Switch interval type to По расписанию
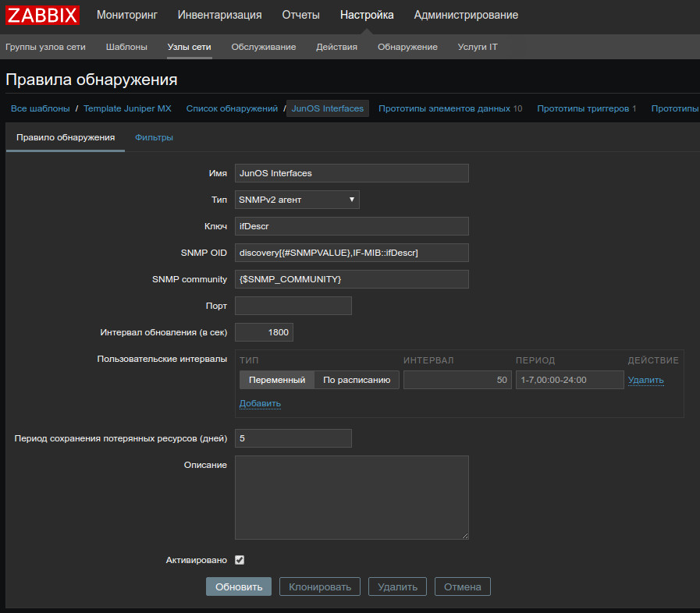 tap(357, 380)
